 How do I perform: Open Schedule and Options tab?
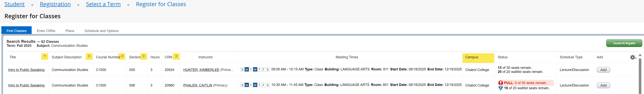[x=101, y=31]
